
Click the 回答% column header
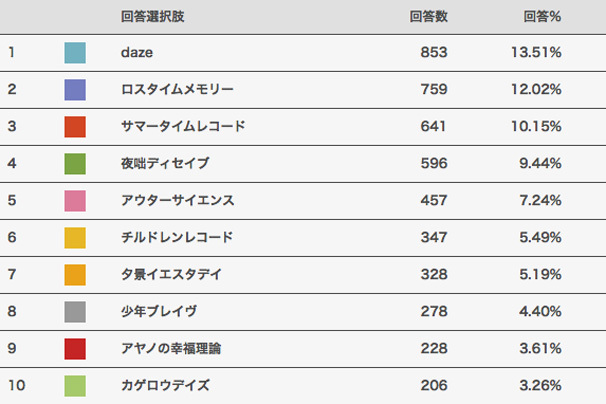point(541,17)
